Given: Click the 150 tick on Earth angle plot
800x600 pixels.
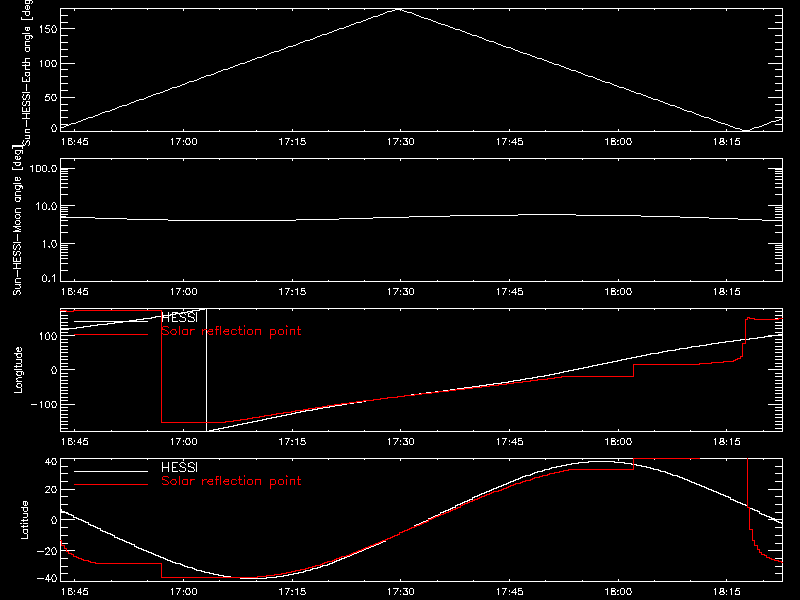Looking at the screenshot, I should coord(47,29).
